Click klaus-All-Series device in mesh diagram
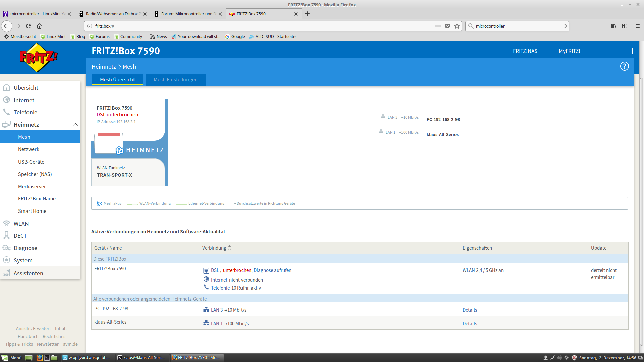 (x=442, y=134)
